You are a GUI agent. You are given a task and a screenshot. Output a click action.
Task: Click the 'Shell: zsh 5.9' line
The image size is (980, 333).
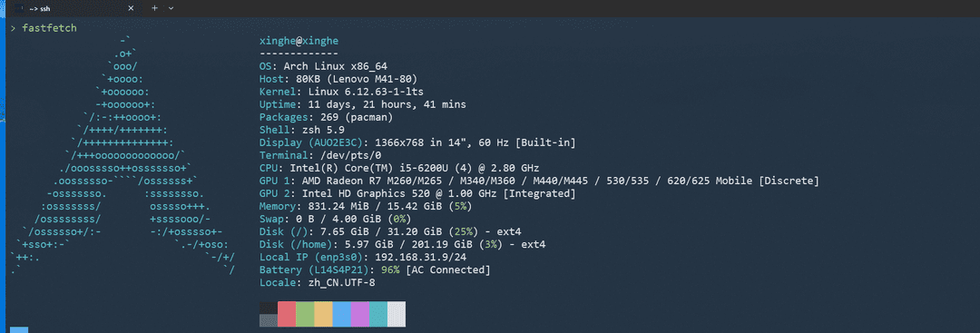tap(301, 130)
